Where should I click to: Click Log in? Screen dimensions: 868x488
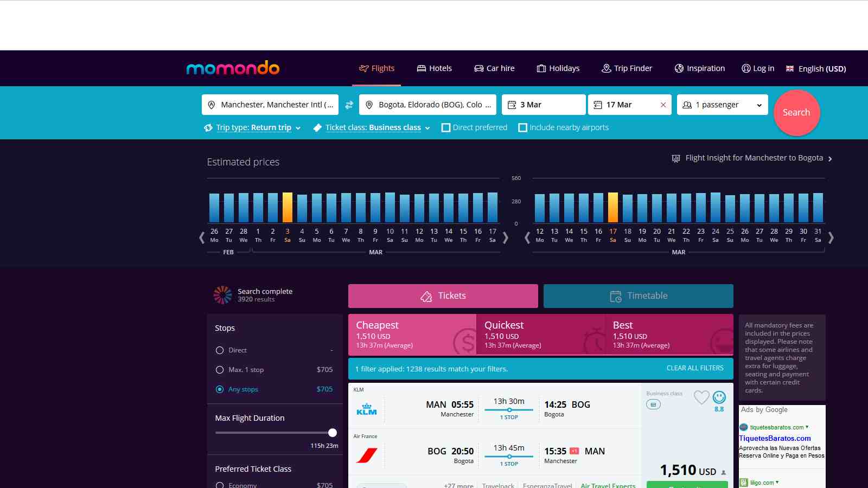click(x=758, y=68)
